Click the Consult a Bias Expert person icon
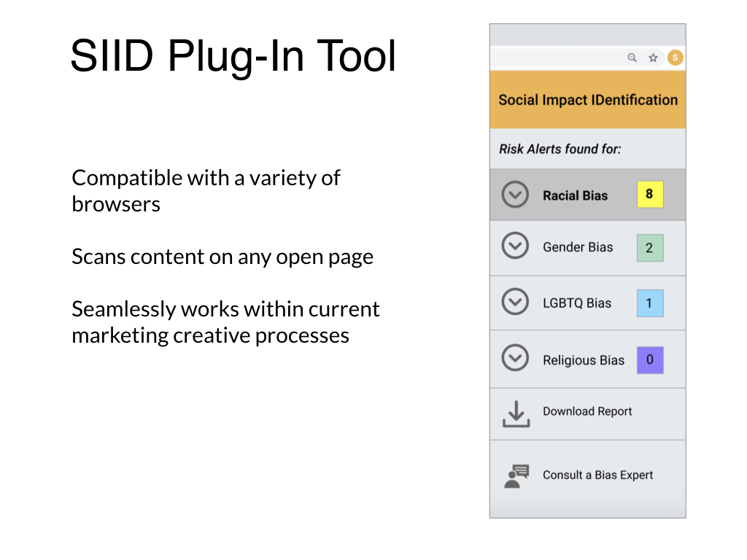The width and height of the screenshot is (747, 560). (x=516, y=476)
